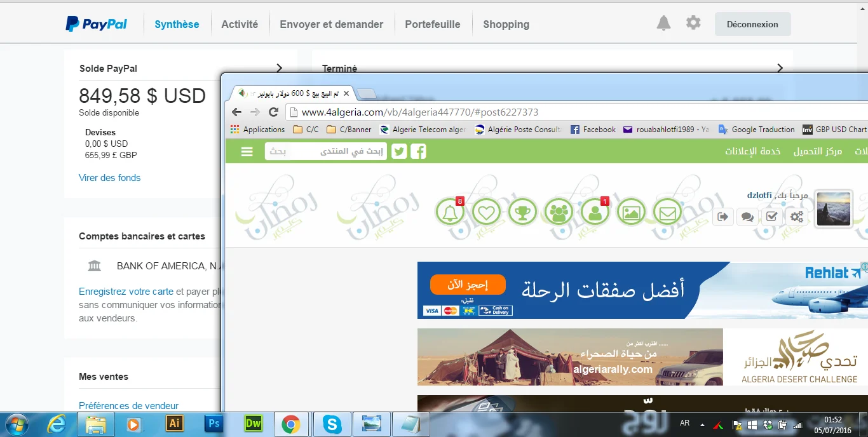The height and width of the screenshot is (437, 868).
Task: Show hidden system tray icons
Action: point(702,424)
